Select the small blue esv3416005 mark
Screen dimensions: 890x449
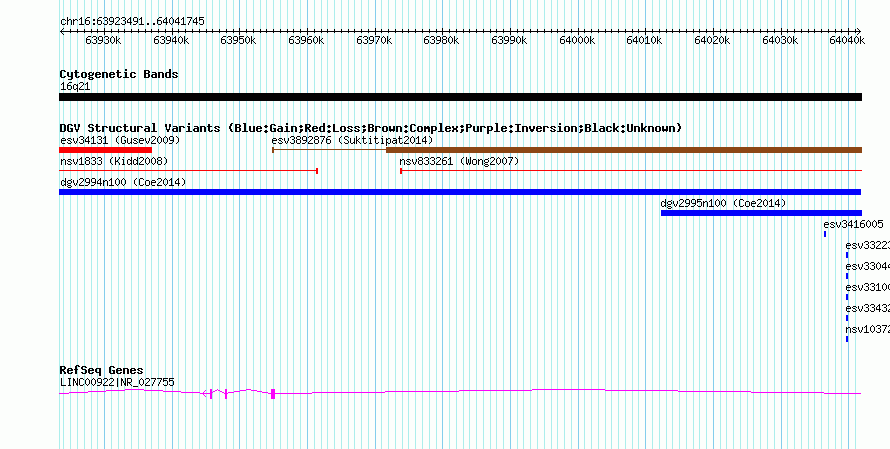(825, 234)
